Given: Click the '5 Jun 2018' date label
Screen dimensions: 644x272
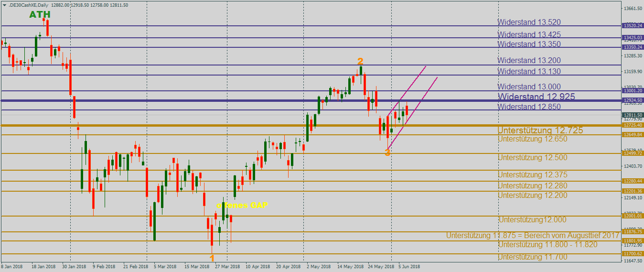Looking at the screenshot, I should coord(409,267).
